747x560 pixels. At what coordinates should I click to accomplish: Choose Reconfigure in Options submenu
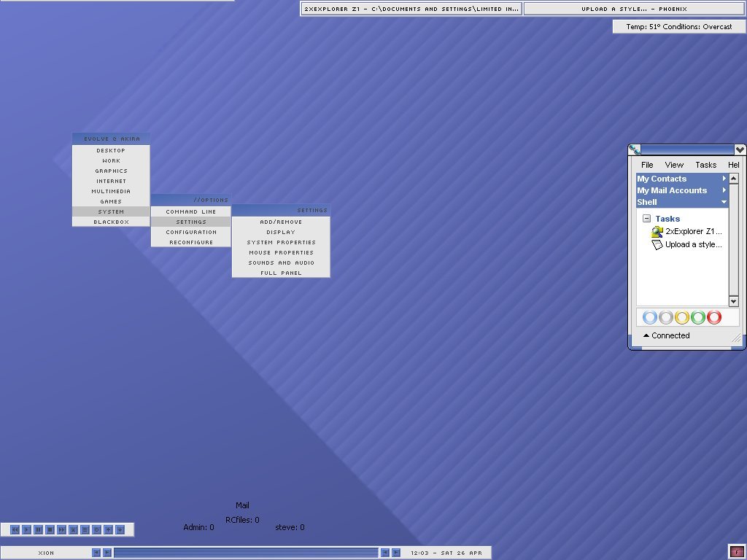[191, 242]
